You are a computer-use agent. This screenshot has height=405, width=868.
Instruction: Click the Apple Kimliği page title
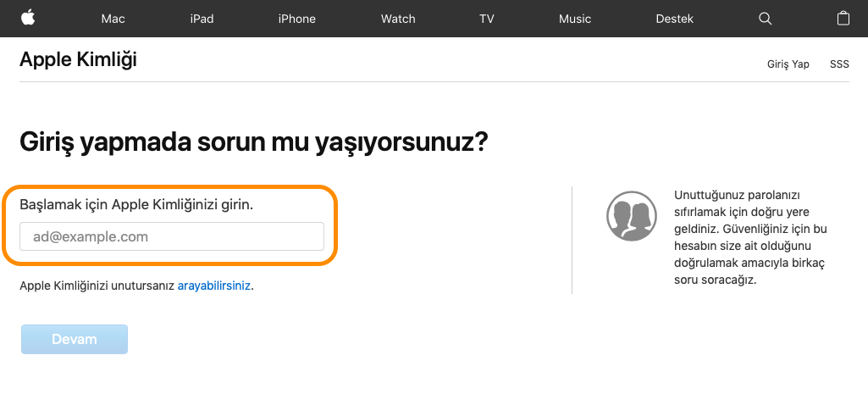tap(78, 59)
